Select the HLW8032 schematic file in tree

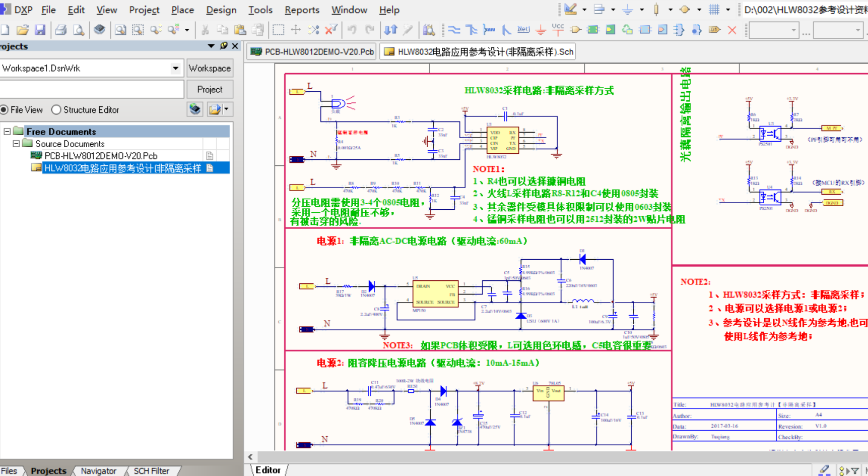click(x=122, y=168)
